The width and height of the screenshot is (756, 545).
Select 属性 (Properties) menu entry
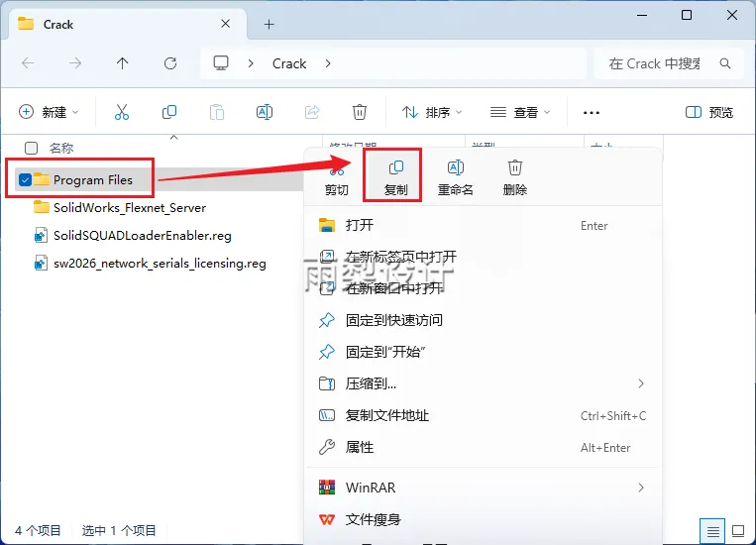coord(484,447)
